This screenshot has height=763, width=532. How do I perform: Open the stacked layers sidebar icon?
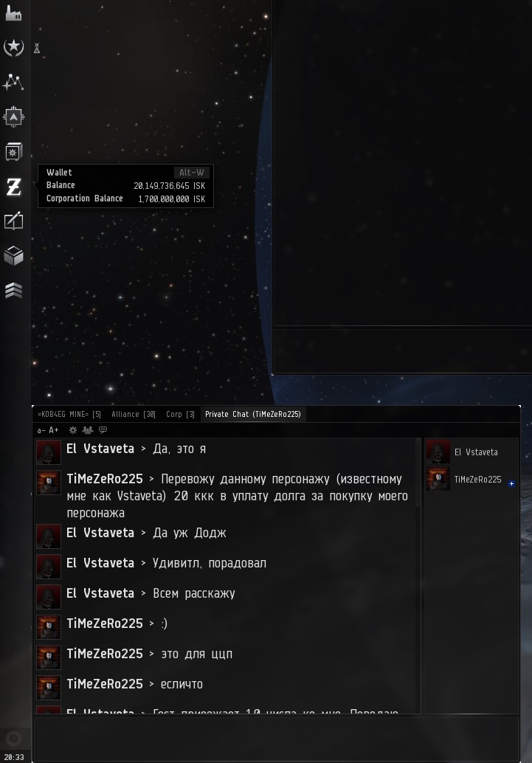coord(13,290)
